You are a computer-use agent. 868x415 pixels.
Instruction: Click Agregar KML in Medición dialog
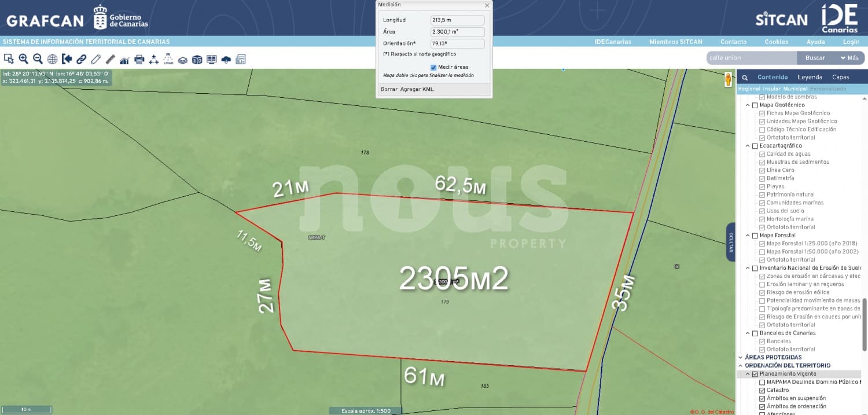click(x=417, y=89)
